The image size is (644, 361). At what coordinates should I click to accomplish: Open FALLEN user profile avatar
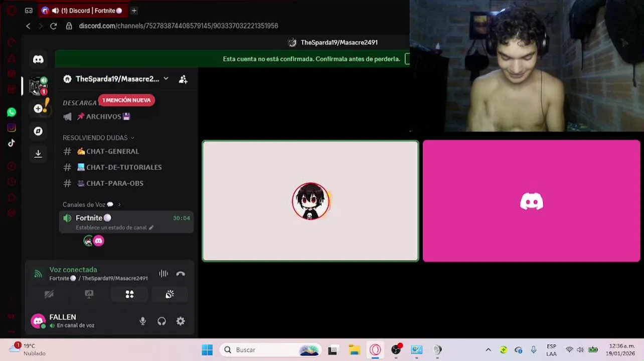[x=38, y=321]
